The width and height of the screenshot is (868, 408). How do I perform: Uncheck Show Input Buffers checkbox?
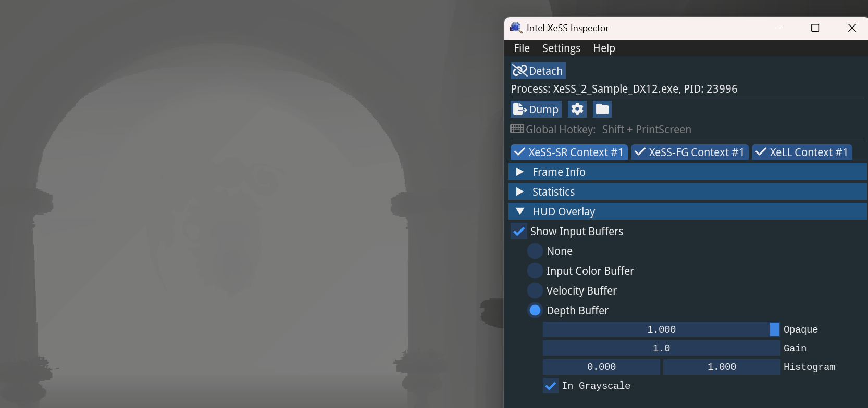click(x=519, y=231)
